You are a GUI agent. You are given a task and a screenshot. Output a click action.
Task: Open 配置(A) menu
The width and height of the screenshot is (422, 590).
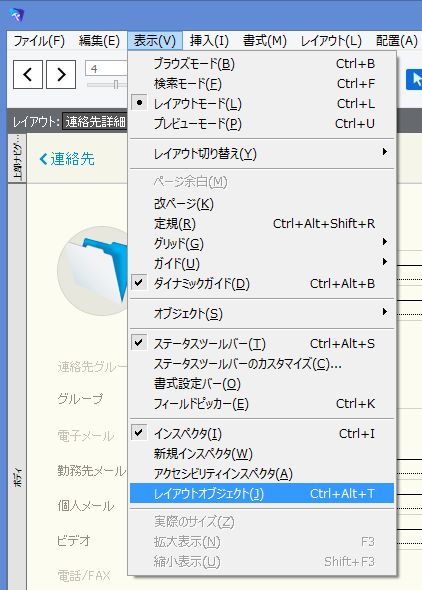[x=396, y=41]
